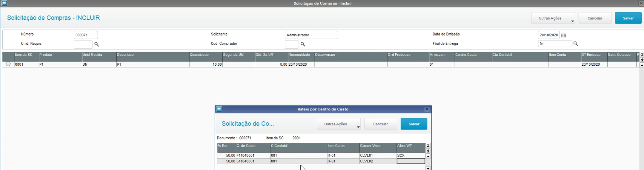Click Filial de Entrega input field
The image size is (644, 170).
point(555,44)
